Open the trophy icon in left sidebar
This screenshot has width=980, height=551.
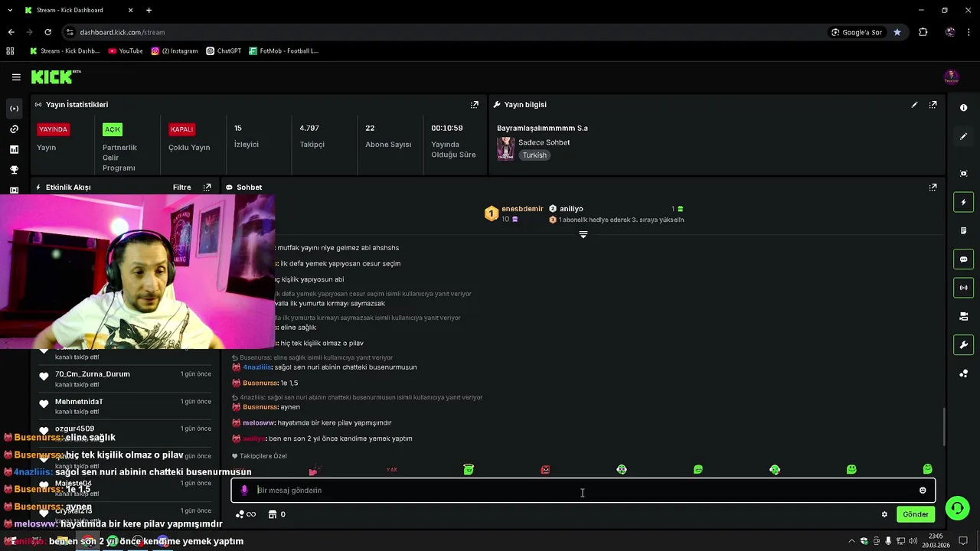[14, 170]
